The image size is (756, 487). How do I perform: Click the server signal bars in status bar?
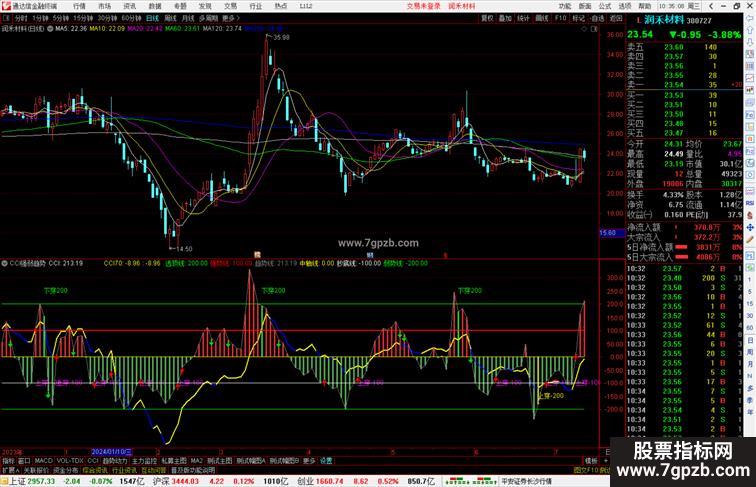(x=470, y=481)
